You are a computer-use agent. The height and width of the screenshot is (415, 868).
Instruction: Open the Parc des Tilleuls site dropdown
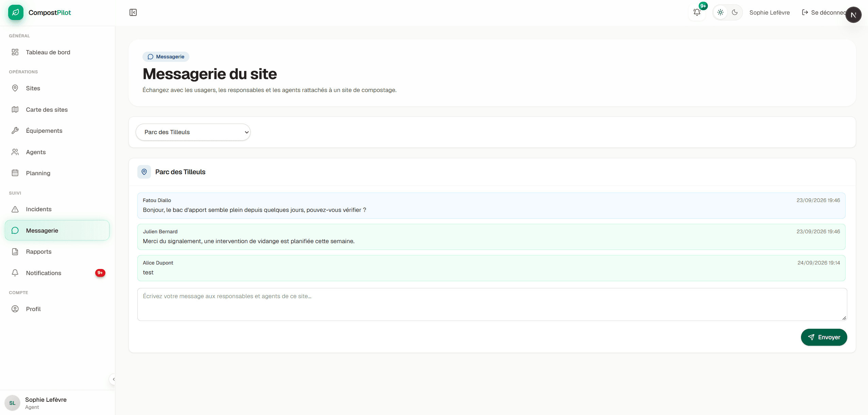coord(193,132)
